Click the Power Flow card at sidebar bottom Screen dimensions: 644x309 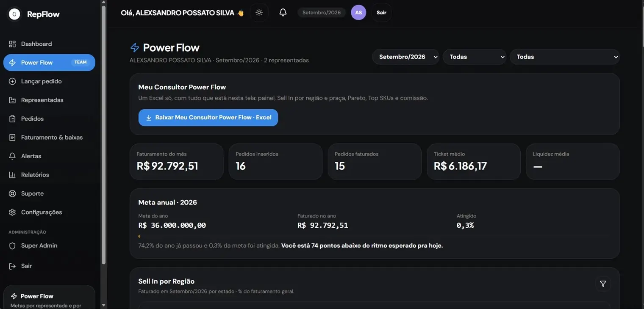49,298
